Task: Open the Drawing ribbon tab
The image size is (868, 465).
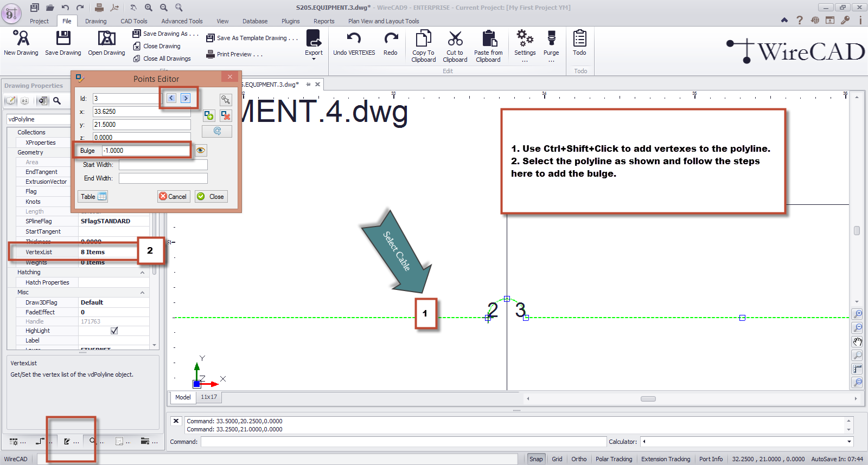Action: [96, 21]
